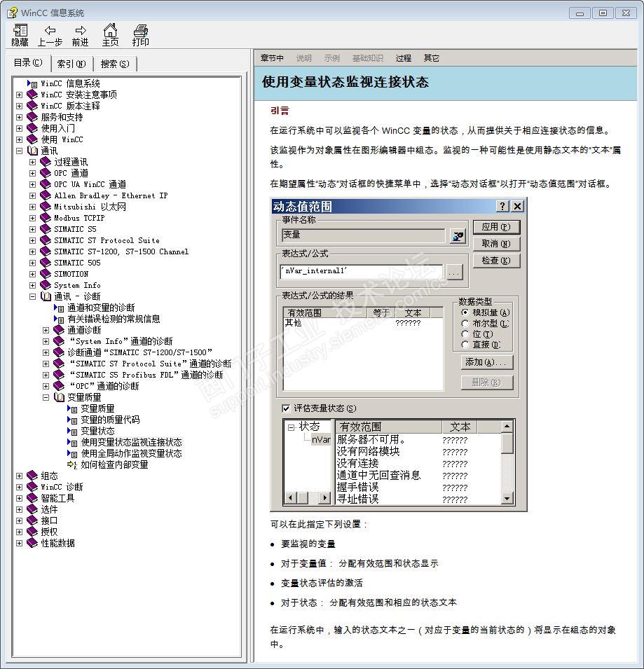Switch to the 目录 (C) tab

coord(28,63)
